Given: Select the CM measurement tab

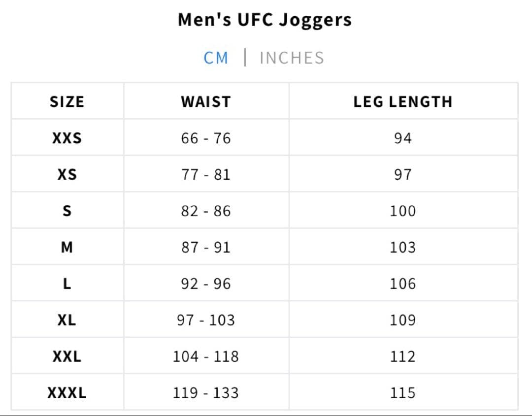Looking at the screenshot, I should point(216,58).
